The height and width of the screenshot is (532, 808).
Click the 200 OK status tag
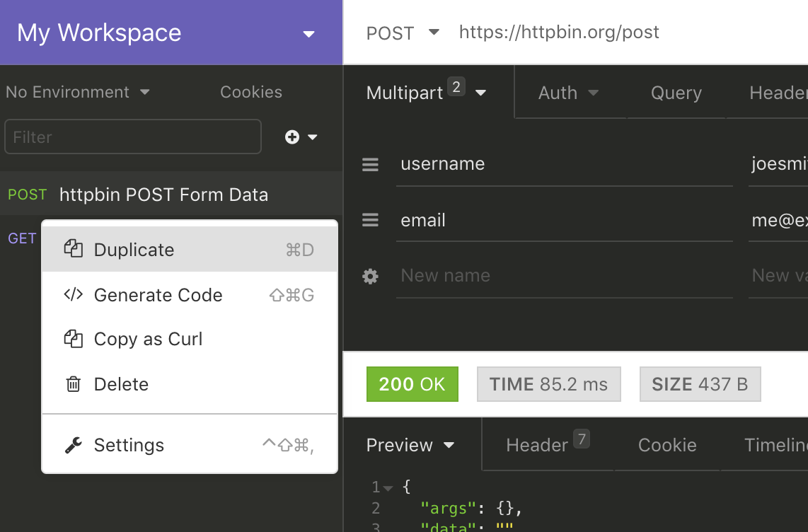412,384
